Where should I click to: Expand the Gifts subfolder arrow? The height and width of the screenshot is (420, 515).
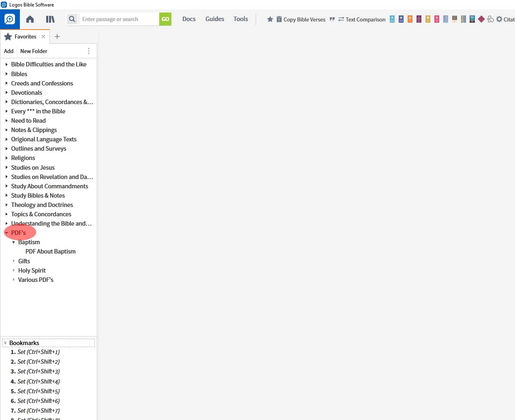pyautogui.click(x=13, y=261)
